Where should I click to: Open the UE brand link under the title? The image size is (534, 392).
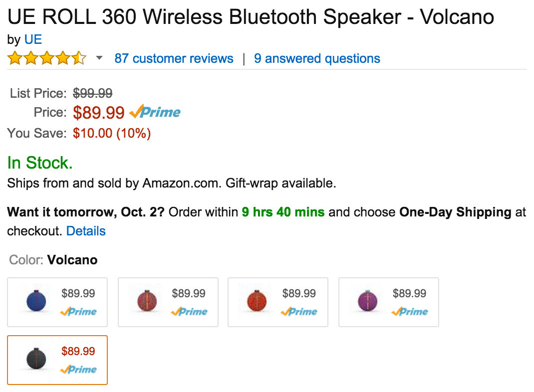[x=33, y=40]
